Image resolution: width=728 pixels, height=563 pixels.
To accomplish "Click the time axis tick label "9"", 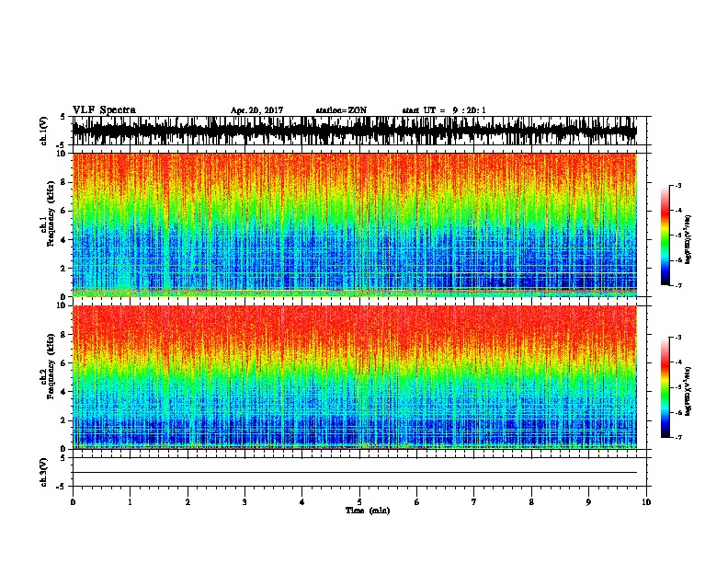I will [588, 502].
